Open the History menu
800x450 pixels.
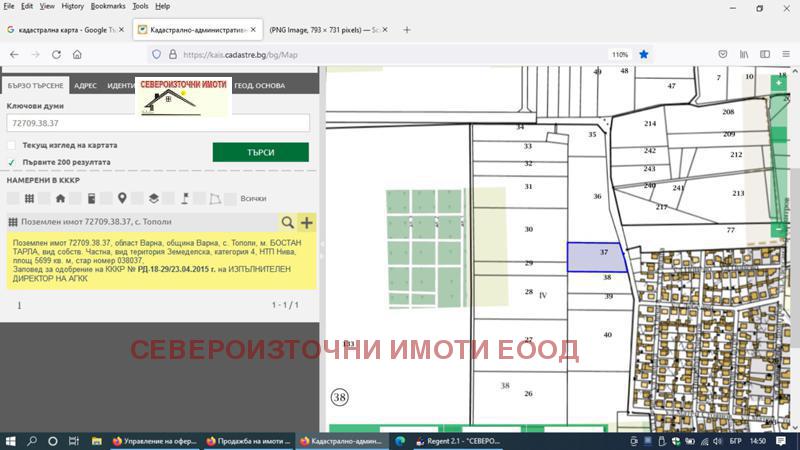[x=73, y=6]
